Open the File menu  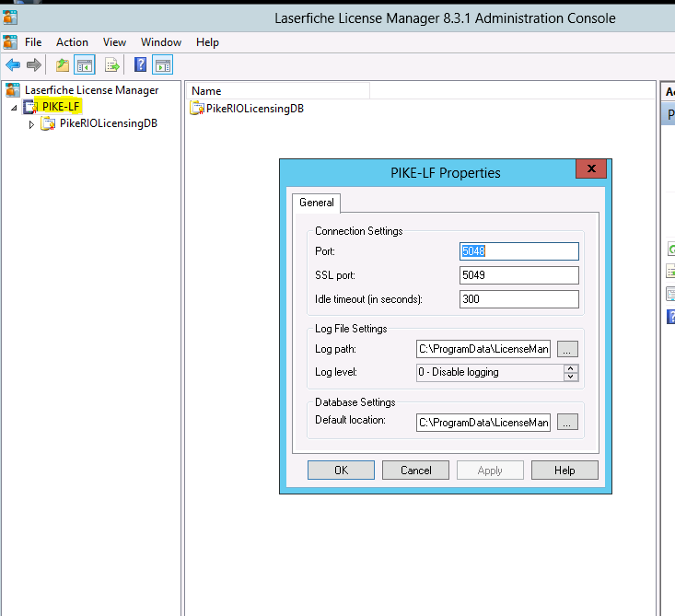click(33, 42)
